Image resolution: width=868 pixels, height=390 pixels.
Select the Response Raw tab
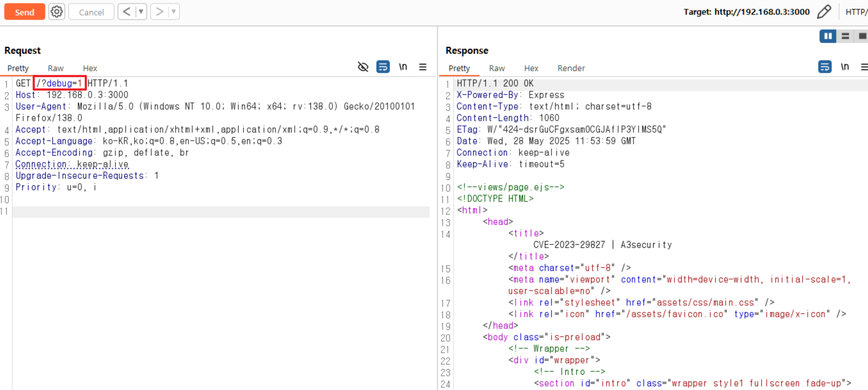point(497,68)
